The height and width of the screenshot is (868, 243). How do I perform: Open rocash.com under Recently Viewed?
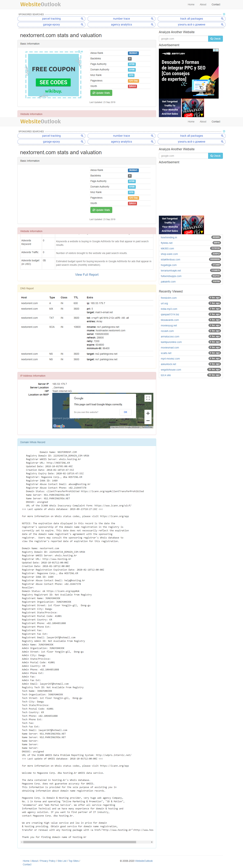[x=167, y=331]
